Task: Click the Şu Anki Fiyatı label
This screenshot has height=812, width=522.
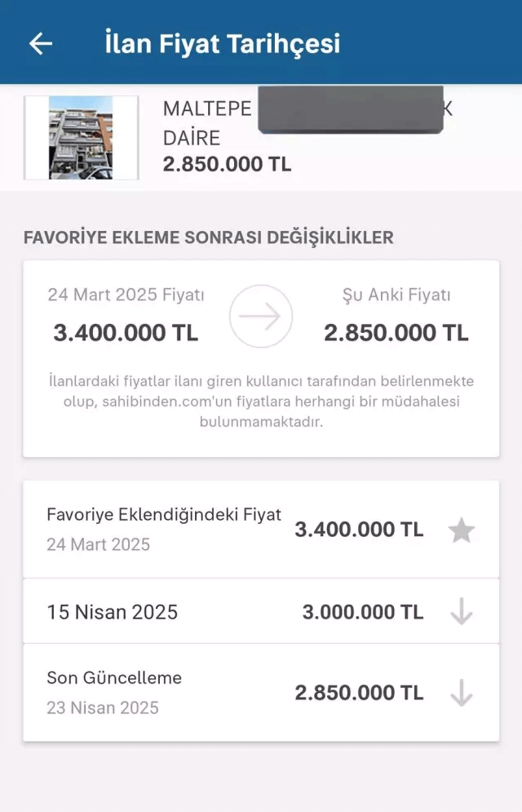Action: (396, 295)
